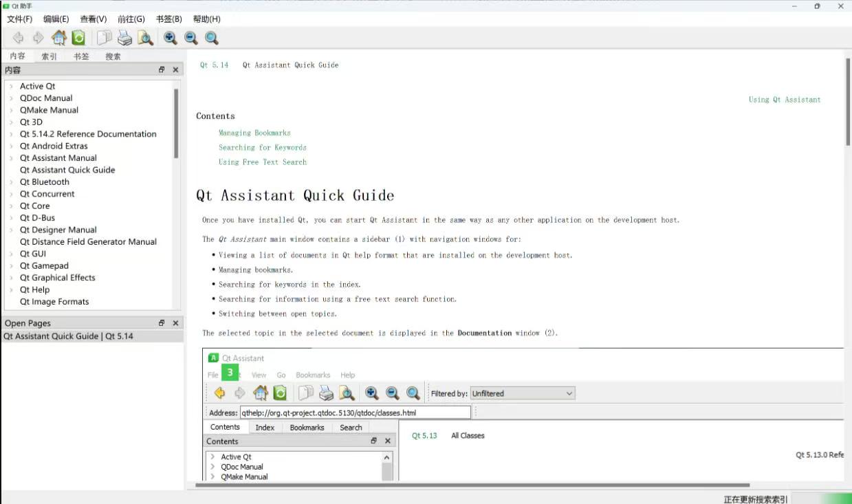Expand the Qt Assistant Manual node
This screenshot has height=504, width=852.
coord(12,157)
